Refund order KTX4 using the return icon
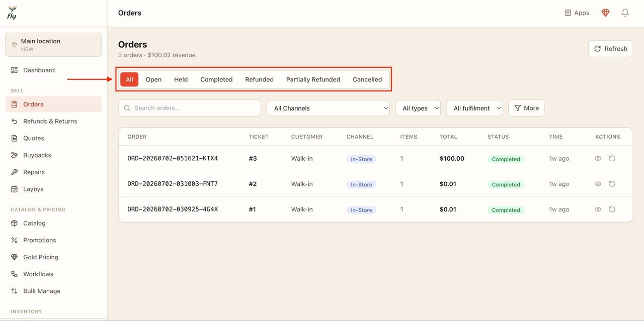Screen dimensions: 644x321 [612, 159]
